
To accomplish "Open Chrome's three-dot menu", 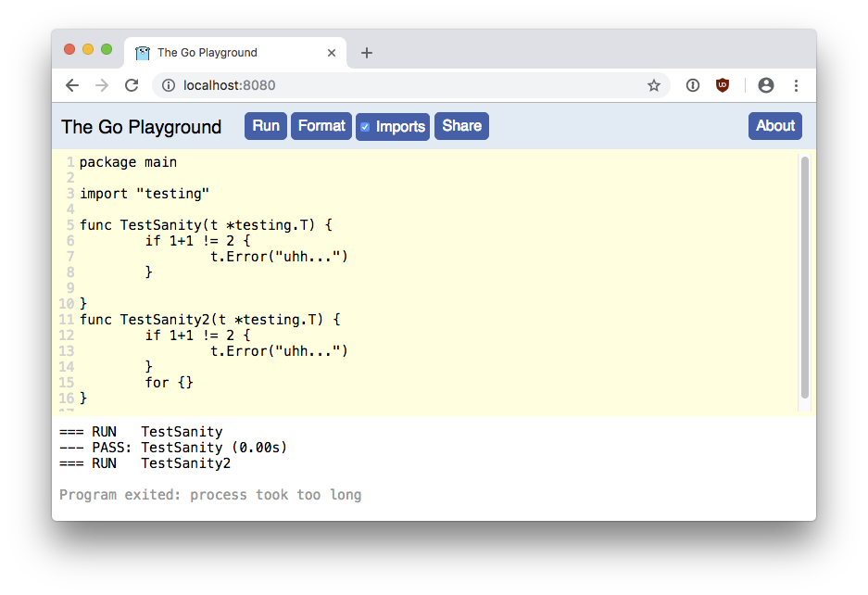I will 796,85.
